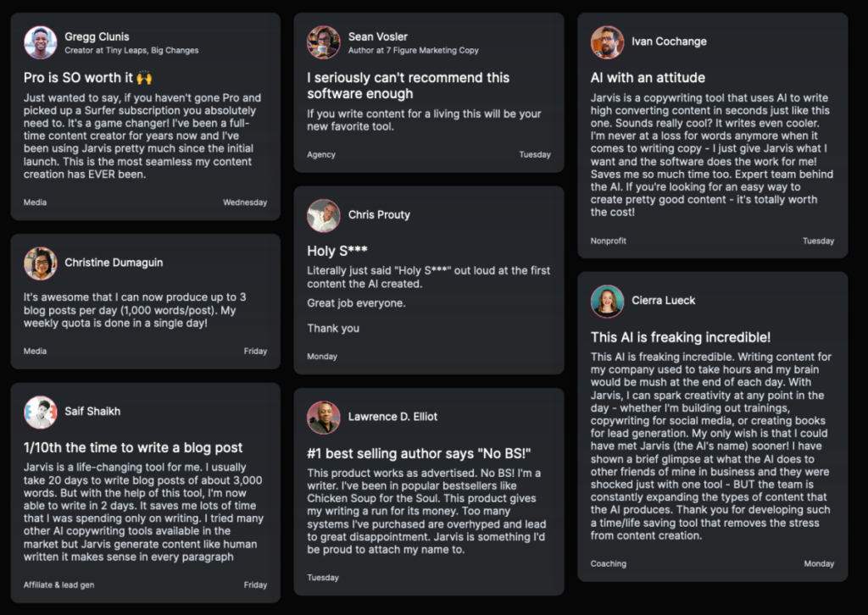The width and height of the screenshot is (868, 615).
Task: Click the "Holy S***" review title
Action: (x=337, y=251)
